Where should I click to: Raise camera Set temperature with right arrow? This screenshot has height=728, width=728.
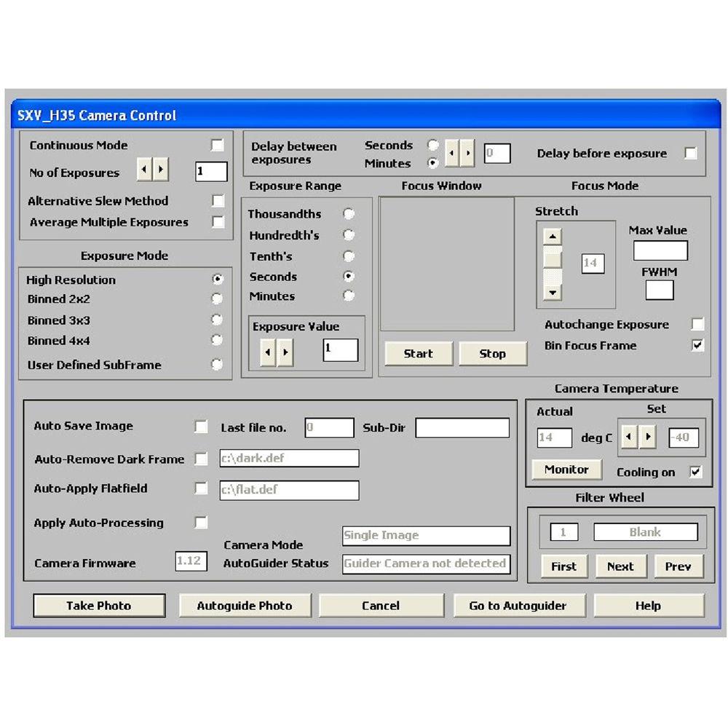(646, 438)
